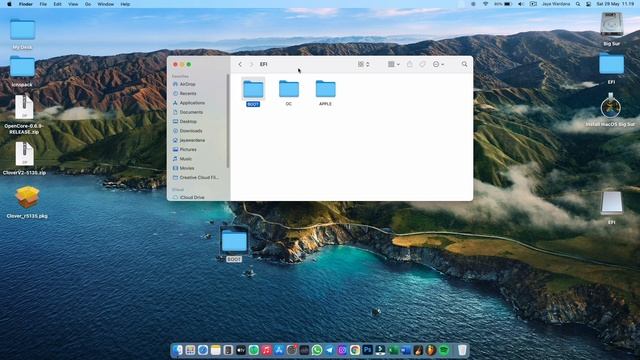Open the icon view switcher

363,64
